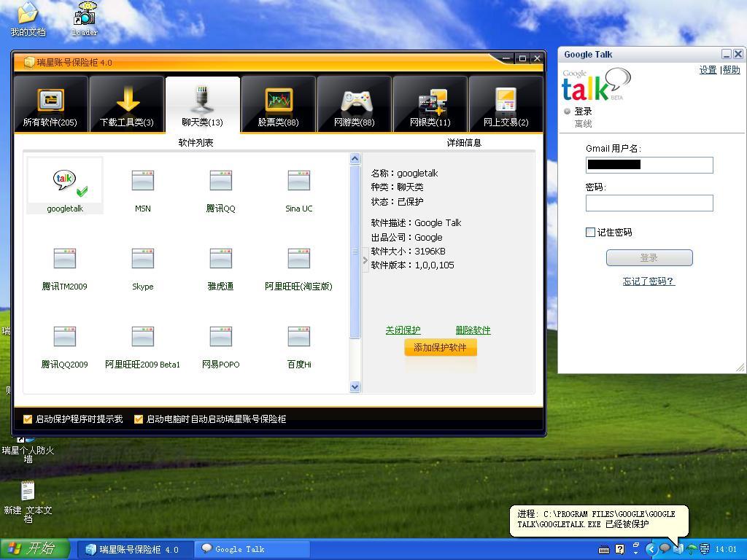Switch to 股票类(88) tab
Screen dimensions: 747x560
(278, 104)
